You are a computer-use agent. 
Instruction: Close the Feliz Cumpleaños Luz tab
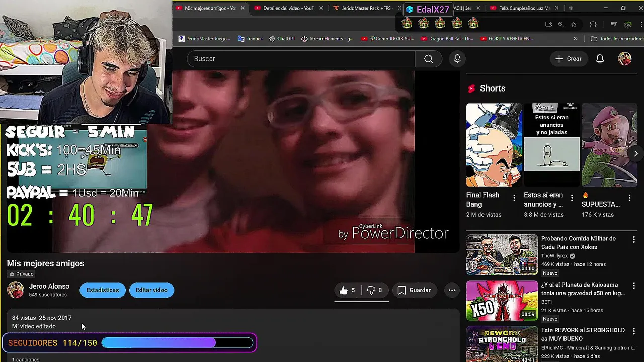pos(557,8)
